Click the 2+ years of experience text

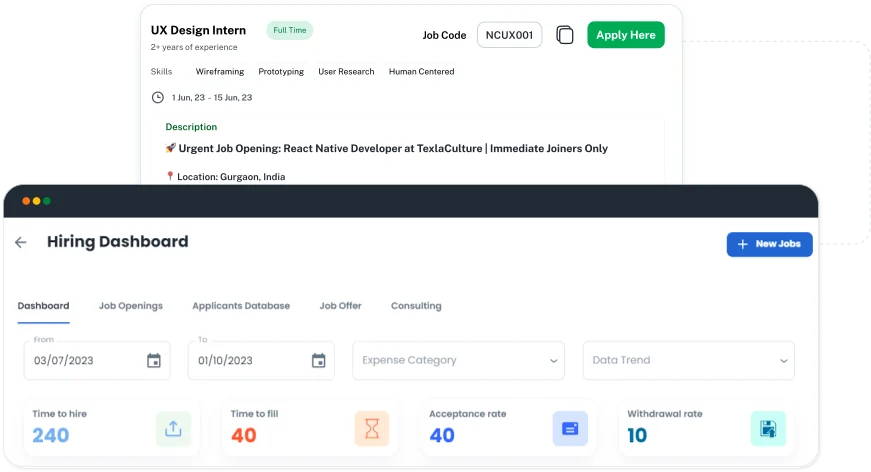pos(194,47)
